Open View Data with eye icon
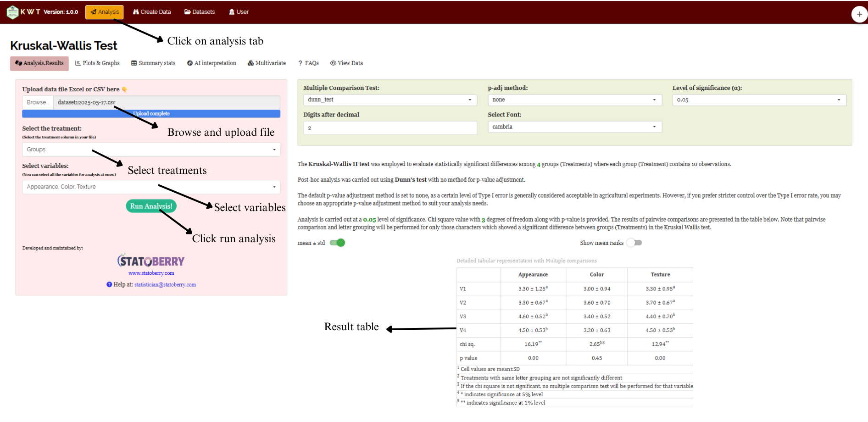Screen dimensions: 868x422 coord(346,63)
